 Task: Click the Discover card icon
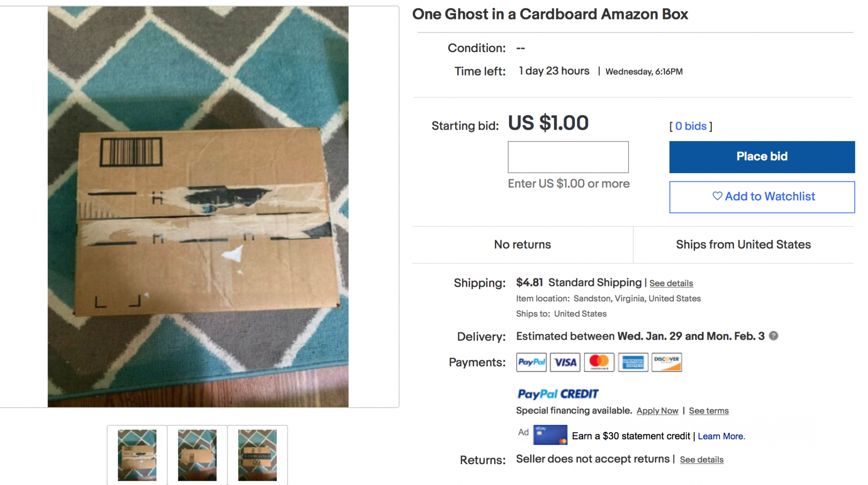point(666,362)
